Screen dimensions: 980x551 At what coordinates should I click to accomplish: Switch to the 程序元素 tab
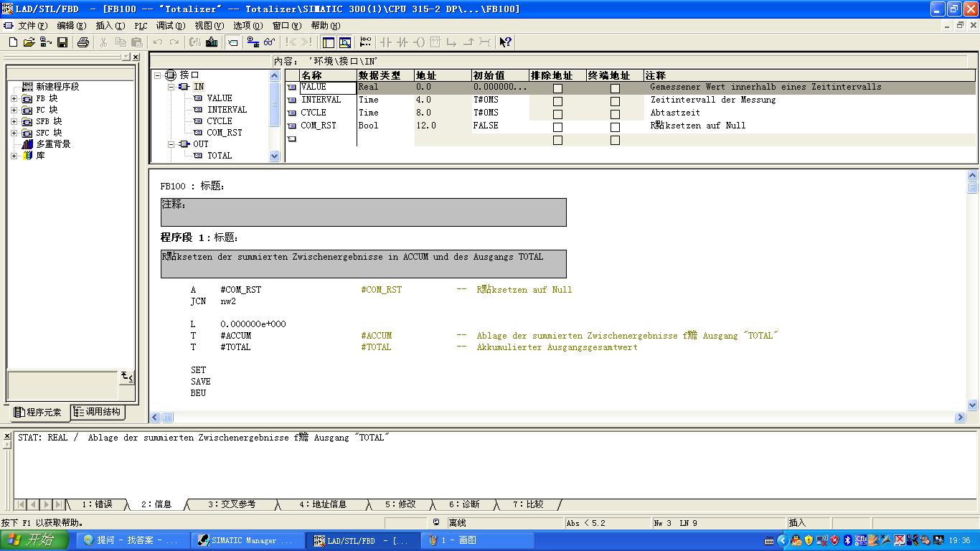(x=39, y=413)
